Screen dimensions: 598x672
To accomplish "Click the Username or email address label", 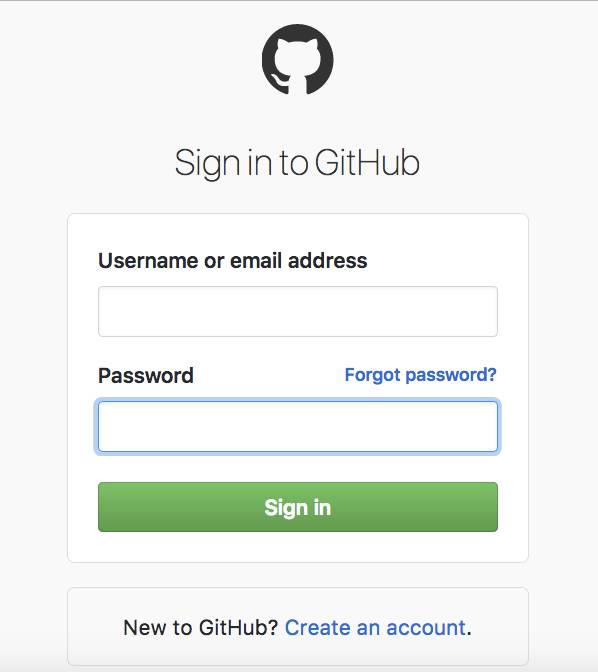I will [233, 261].
